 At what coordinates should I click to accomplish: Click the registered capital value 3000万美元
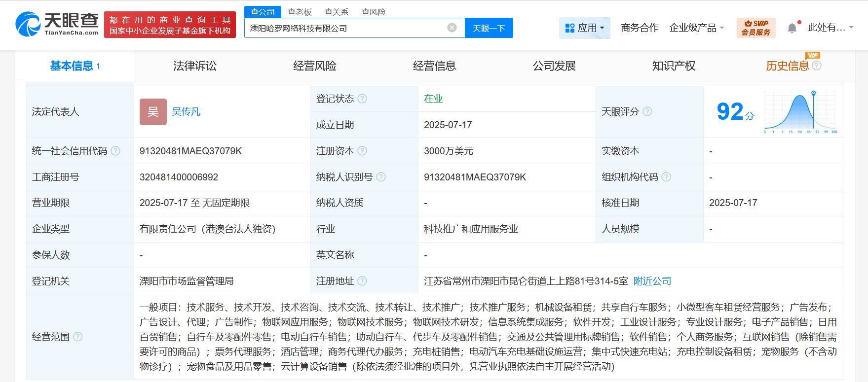pyautogui.click(x=449, y=151)
